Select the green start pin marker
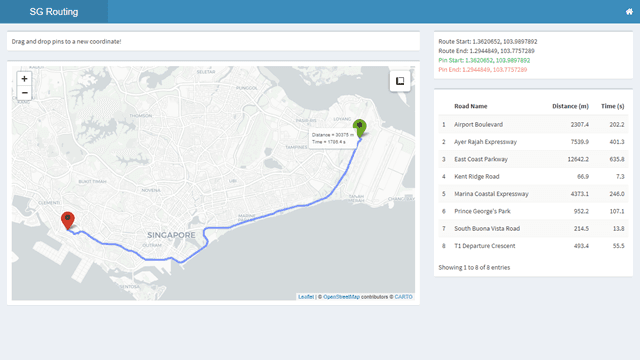Image resolution: width=640 pixels, height=360 pixels. tap(360, 128)
